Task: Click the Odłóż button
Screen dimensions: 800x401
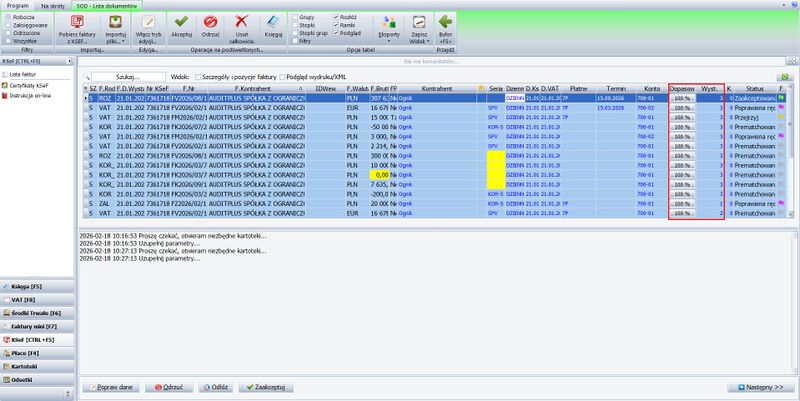Action: point(215,387)
